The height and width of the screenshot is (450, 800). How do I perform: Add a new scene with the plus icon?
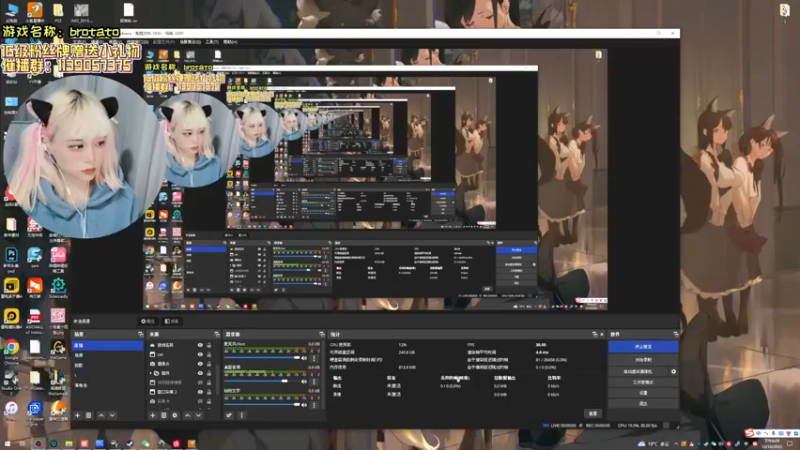78,415
